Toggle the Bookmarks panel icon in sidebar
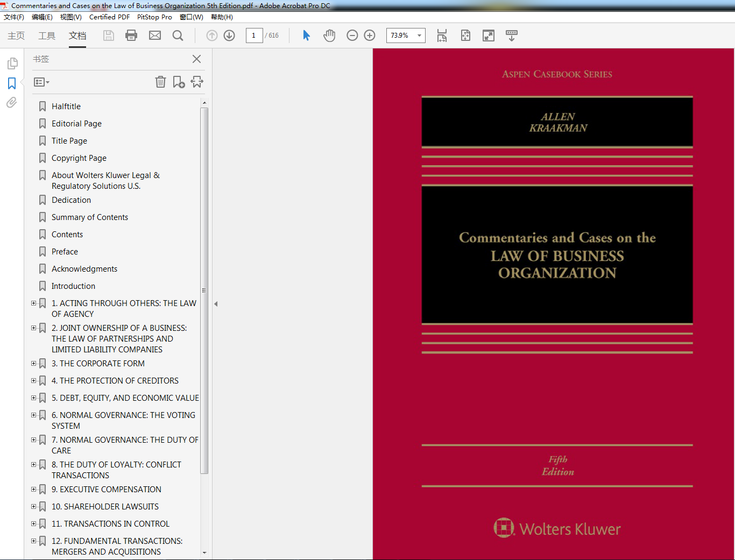Screen dimensions: 735x560 coord(11,83)
